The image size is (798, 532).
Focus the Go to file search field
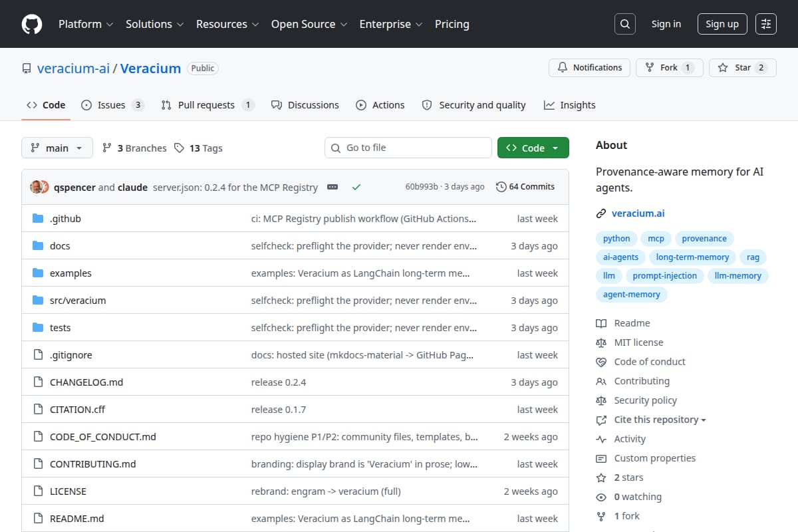(408, 148)
